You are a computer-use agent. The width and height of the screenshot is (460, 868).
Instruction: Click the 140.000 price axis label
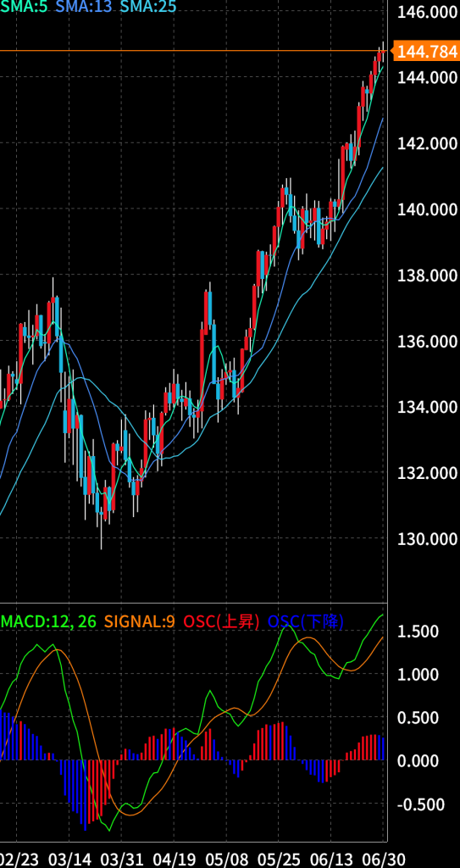pyautogui.click(x=429, y=209)
